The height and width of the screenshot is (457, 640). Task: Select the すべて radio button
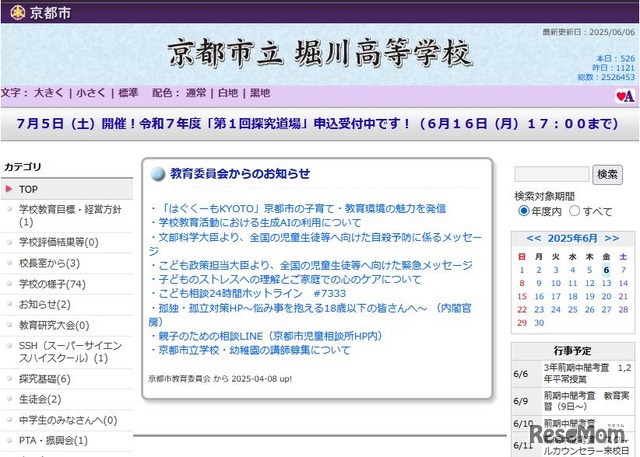(574, 211)
